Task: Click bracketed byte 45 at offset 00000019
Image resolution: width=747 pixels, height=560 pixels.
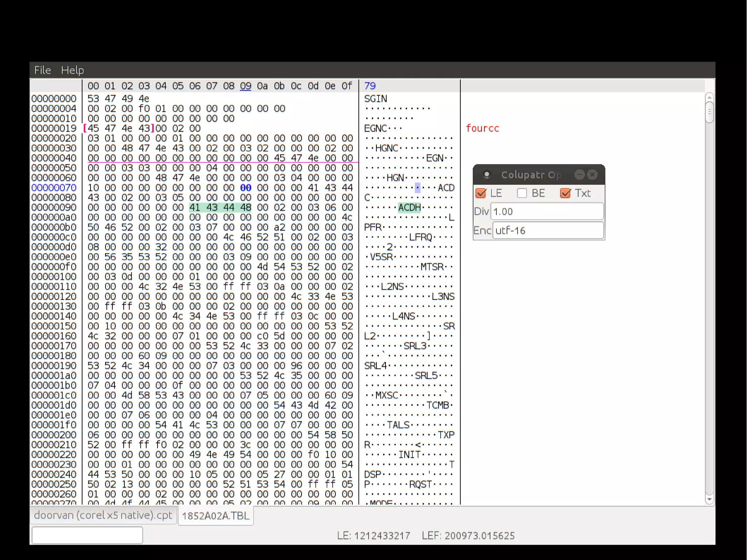Action: click(93, 128)
